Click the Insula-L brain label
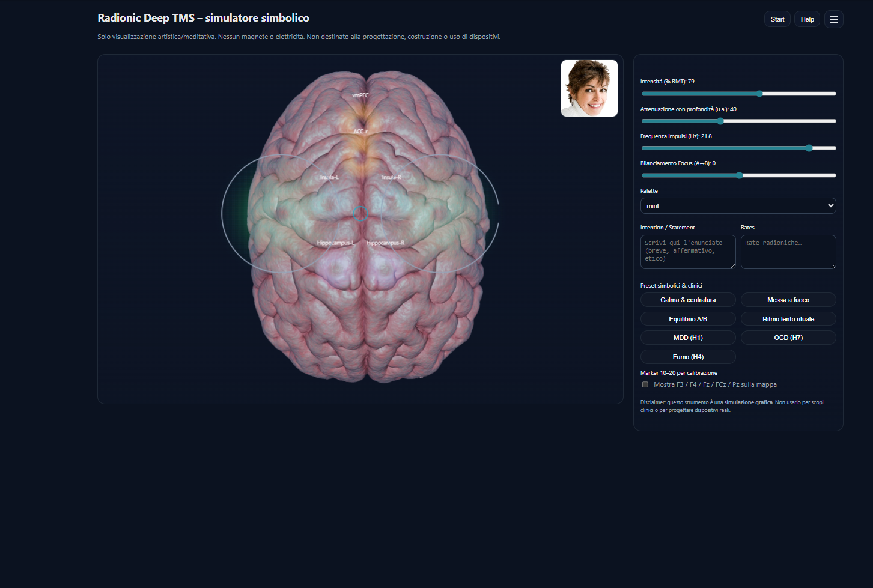Image resolution: width=873 pixels, height=588 pixels. pyautogui.click(x=329, y=177)
